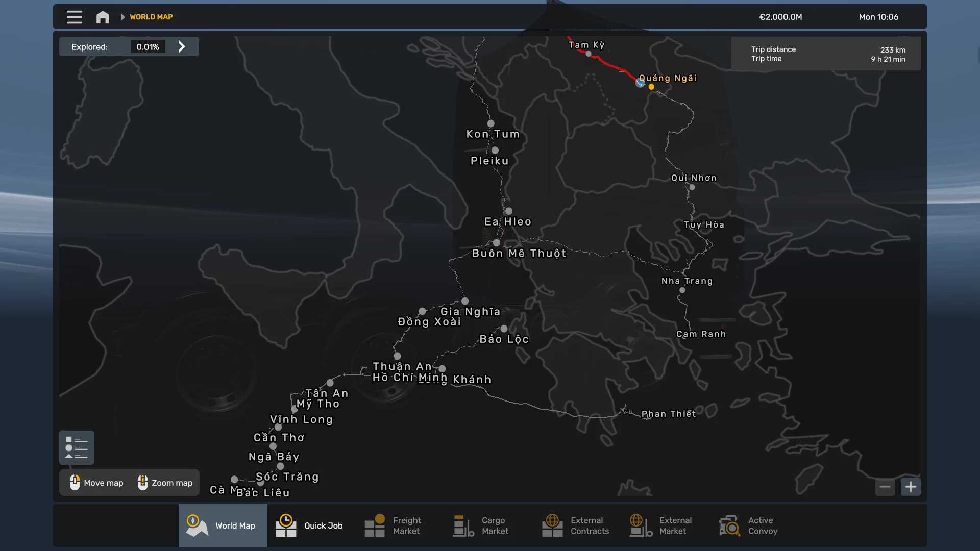Screen dimensions: 980x551
Task: Open the map legend panel icon
Action: (x=76, y=447)
